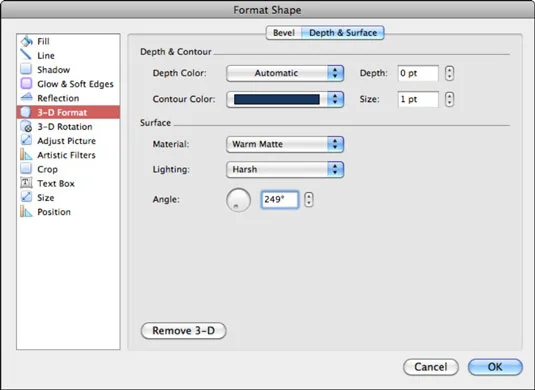Click the Artistic Filters icon
Viewport: 535px width, 390px height.
click(26, 155)
